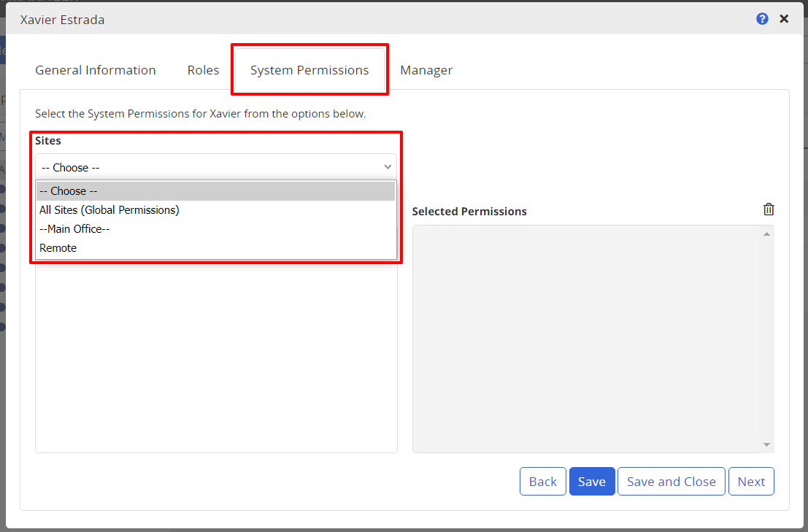The width and height of the screenshot is (808, 532).
Task: Select the System Permissions tab
Action: click(x=309, y=69)
